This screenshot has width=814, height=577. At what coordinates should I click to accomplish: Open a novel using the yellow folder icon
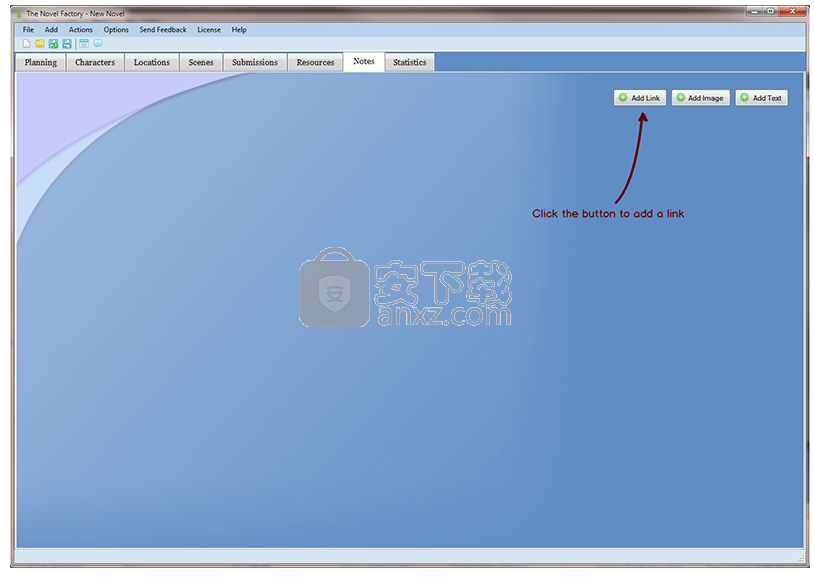(x=40, y=44)
